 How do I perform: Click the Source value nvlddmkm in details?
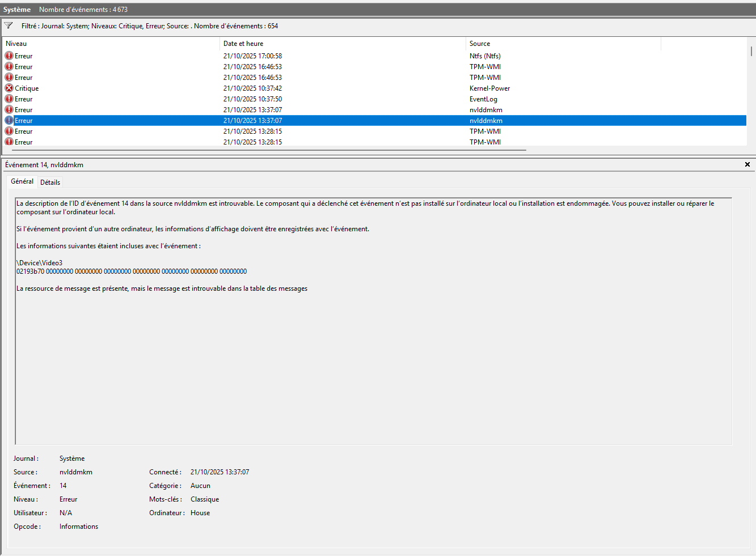pyautogui.click(x=76, y=472)
